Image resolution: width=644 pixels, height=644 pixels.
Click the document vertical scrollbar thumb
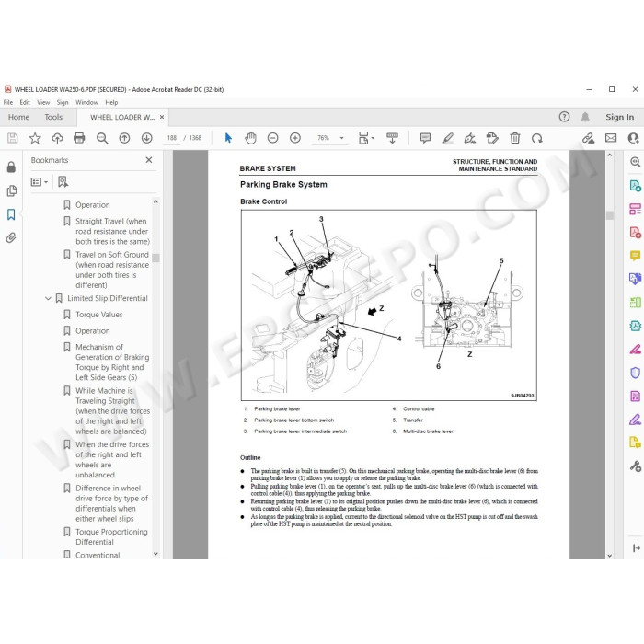(609, 215)
